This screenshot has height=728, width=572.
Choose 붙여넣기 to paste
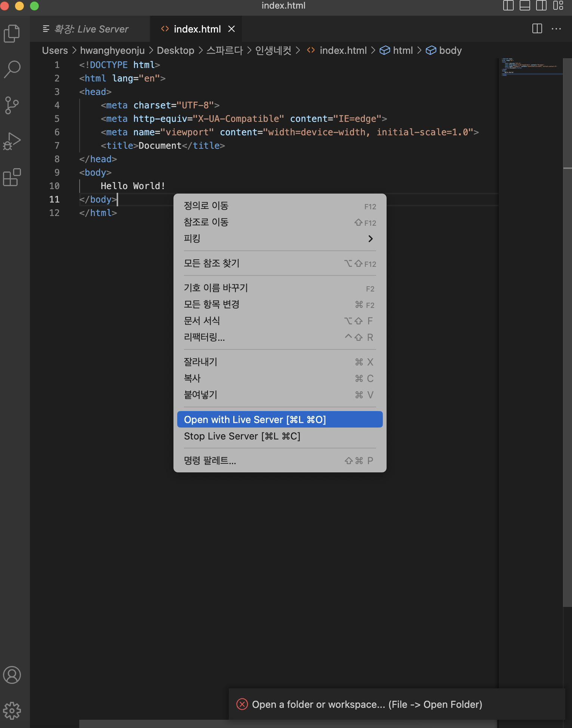tap(280, 395)
